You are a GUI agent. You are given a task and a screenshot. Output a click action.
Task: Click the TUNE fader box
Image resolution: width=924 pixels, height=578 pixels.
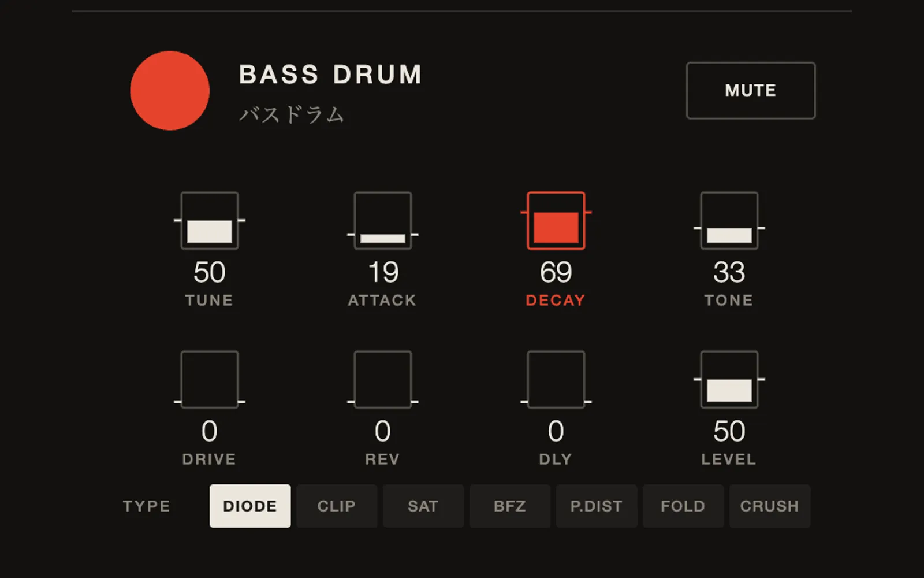(x=210, y=221)
